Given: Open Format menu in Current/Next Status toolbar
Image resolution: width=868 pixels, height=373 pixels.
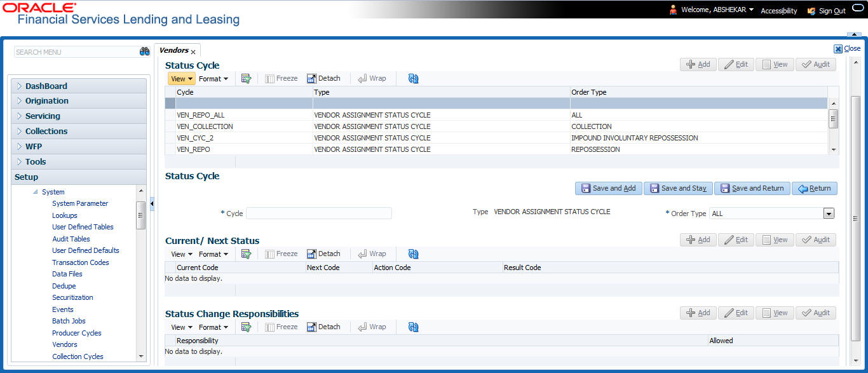Looking at the screenshot, I should coord(214,254).
